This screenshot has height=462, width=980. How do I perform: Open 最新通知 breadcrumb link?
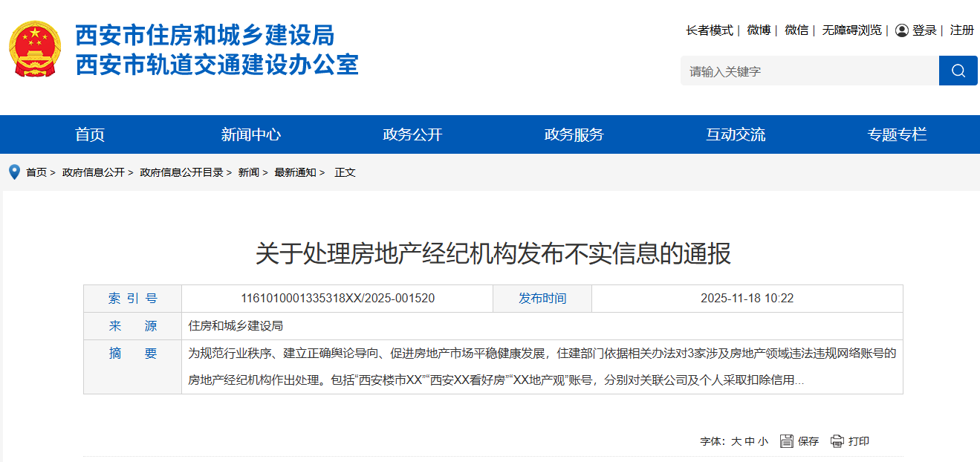click(x=295, y=172)
